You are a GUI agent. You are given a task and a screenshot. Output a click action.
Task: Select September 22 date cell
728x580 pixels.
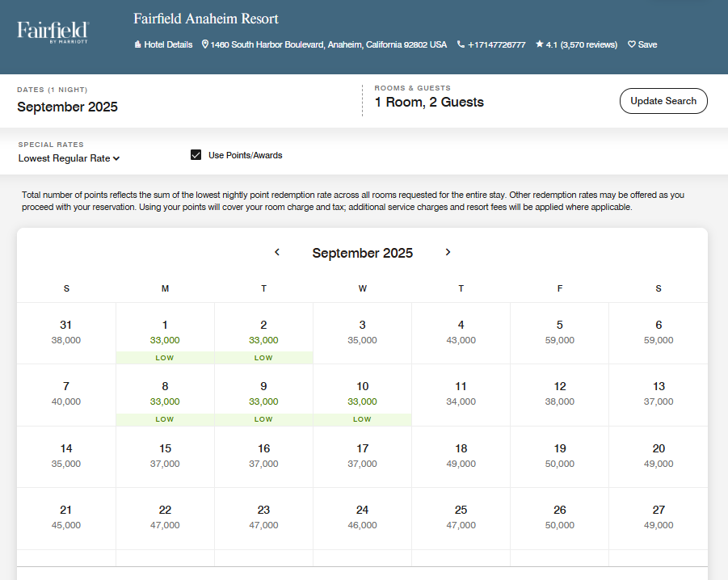[165, 519]
